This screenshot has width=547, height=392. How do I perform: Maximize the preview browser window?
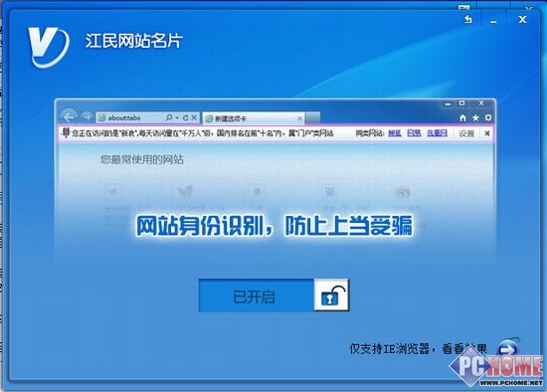point(462,102)
